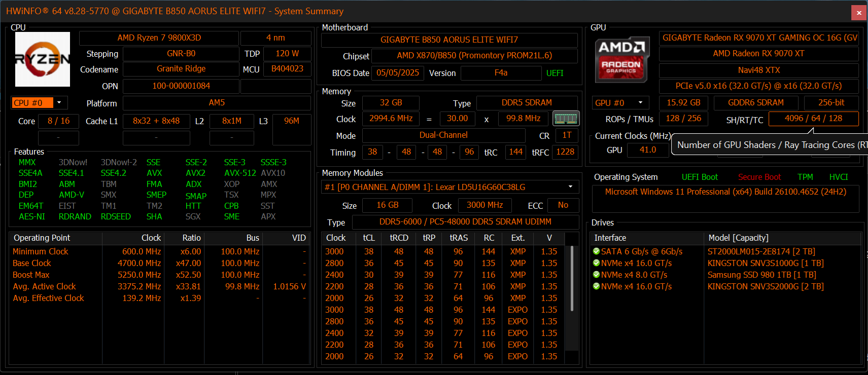Viewport: 868px width, 375px height.
Task: Click the Operating Point column header
Action: pos(56,238)
